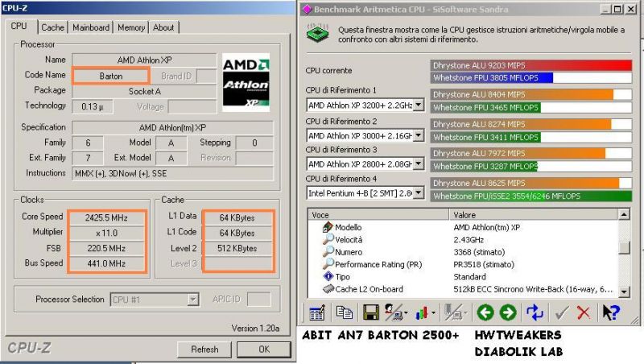This screenshot has height=364, width=644.
Task: Click the floppy disk save icon
Action: (371, 313)
